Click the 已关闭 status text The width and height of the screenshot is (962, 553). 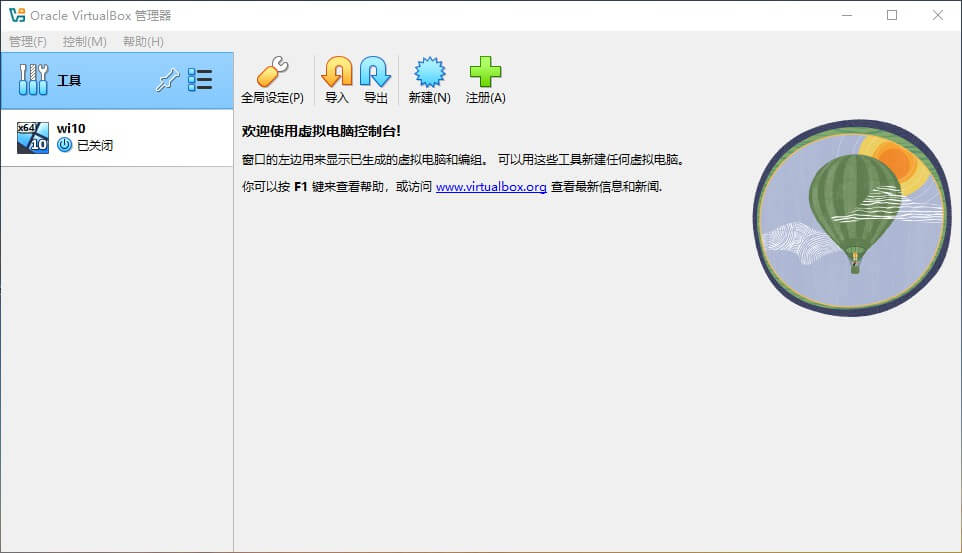[95, 145]
